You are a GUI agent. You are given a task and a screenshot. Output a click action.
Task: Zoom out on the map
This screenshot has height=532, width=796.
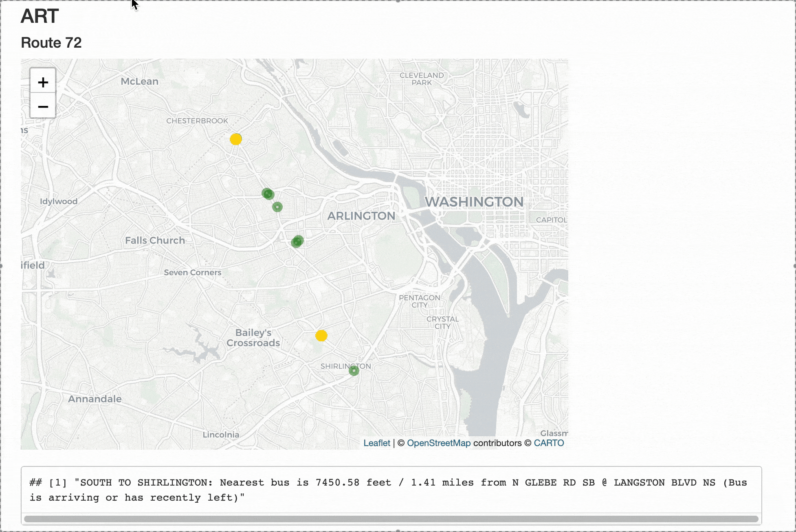pyautogui.click(x=43, y=107)
